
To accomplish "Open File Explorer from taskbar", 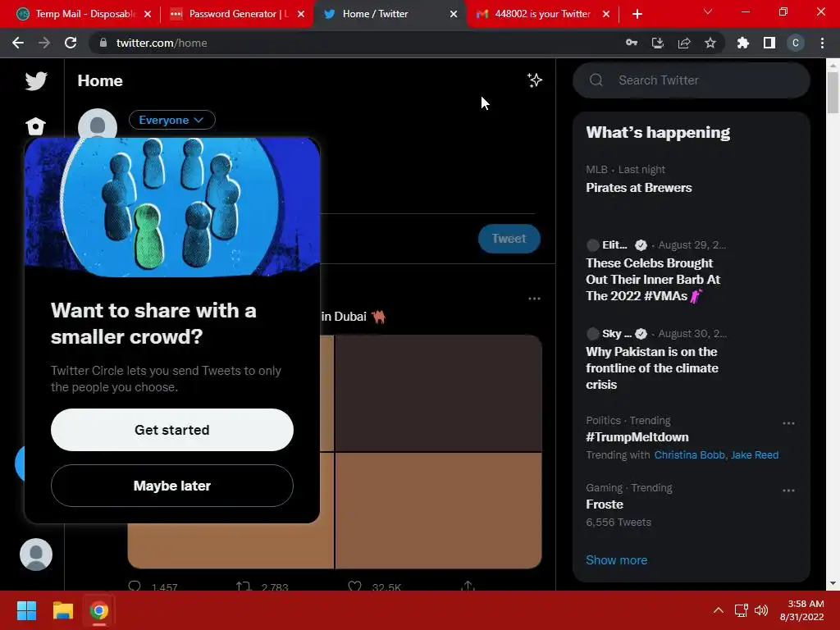I will tap(62, 610).
